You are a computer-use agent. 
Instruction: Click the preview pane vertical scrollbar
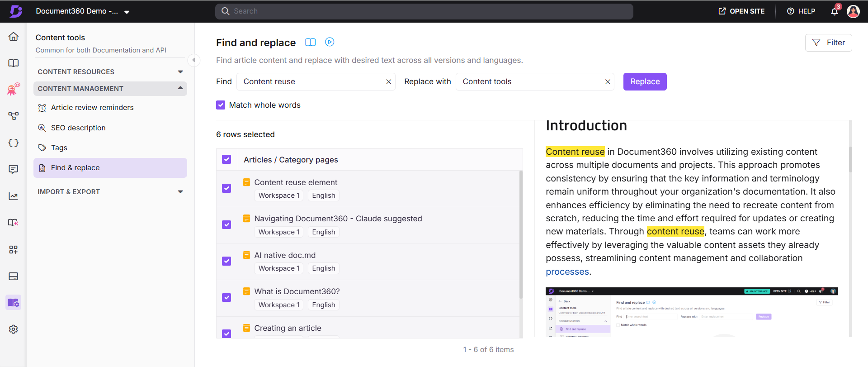(850, 160)
